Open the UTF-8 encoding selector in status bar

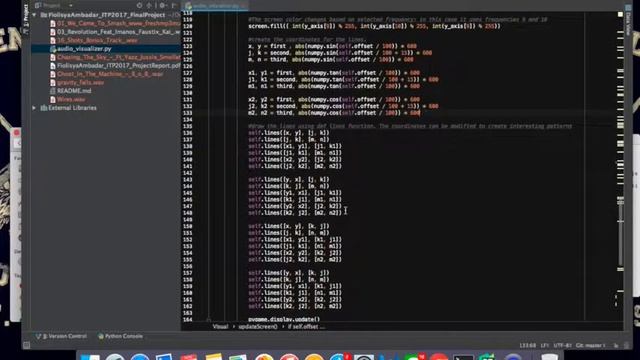[x=562, y=346]
